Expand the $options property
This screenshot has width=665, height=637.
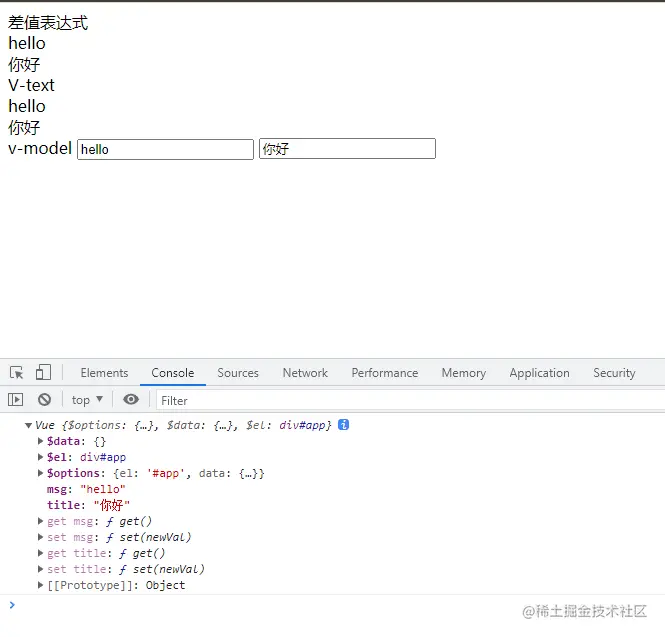tap(40, 473)
